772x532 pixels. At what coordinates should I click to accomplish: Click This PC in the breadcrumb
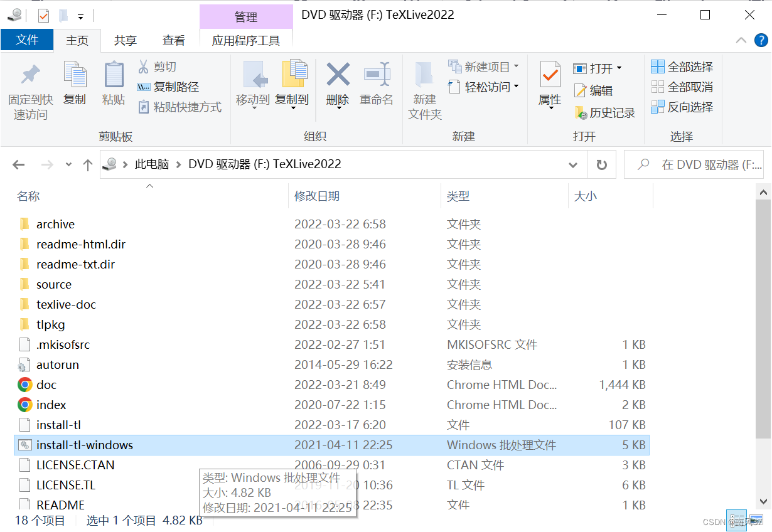(152, 164)
